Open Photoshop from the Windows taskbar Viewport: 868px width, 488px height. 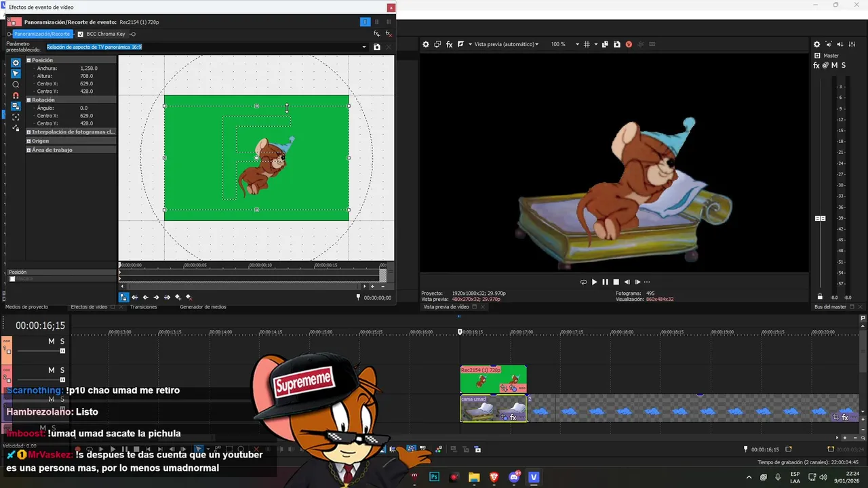(x=434, y=477)
